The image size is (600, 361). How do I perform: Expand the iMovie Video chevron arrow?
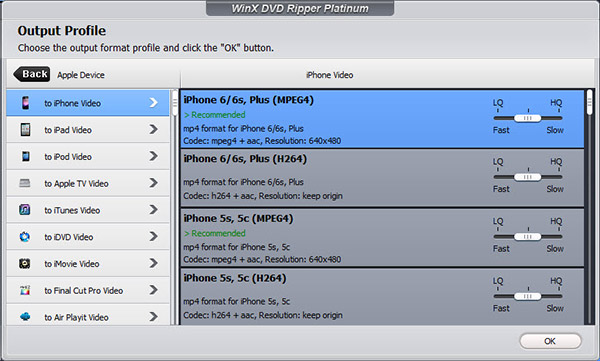coord(153,263)
